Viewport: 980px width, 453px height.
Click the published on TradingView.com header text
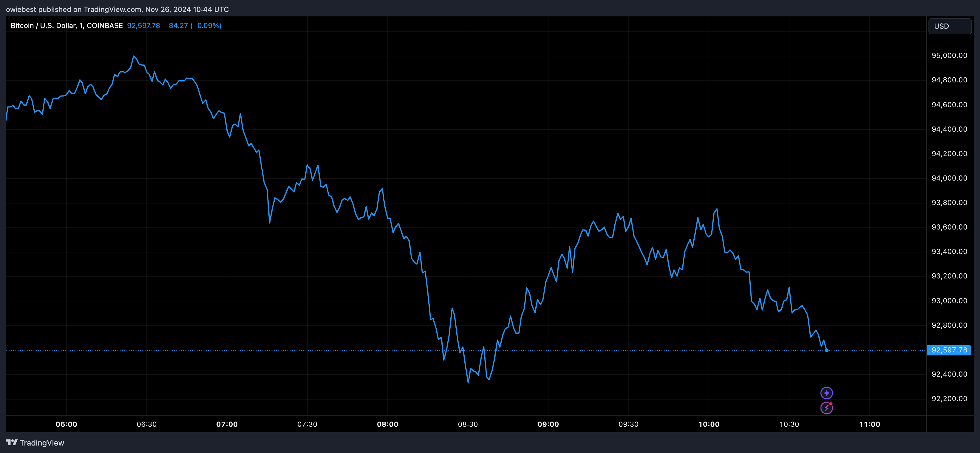pos(117,9)
